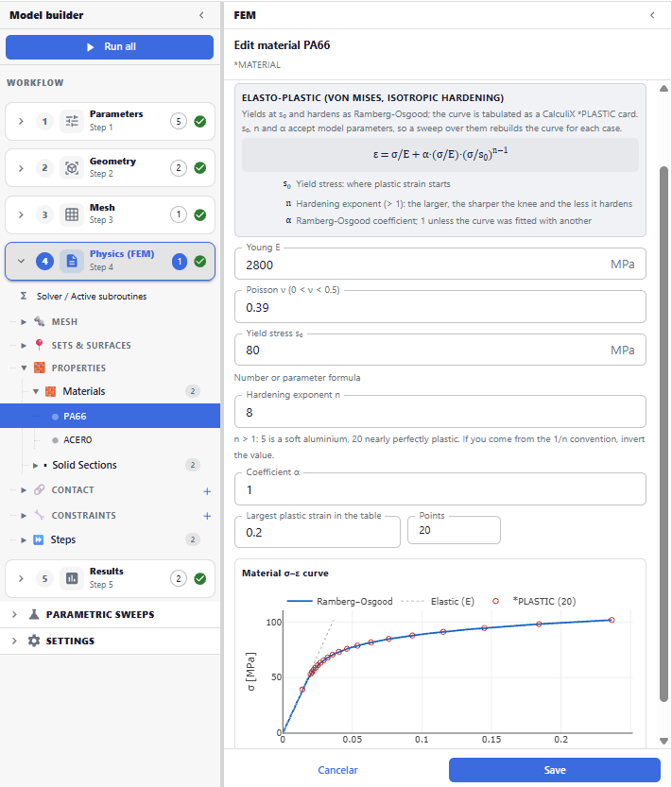Click the green check on Geometry step

[x=199, y=167]
